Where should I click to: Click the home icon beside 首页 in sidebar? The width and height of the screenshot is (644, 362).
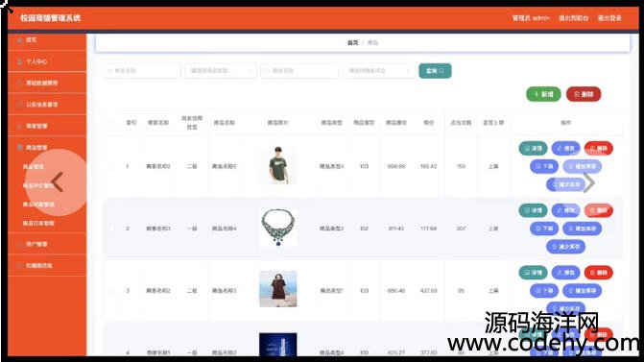20,40
